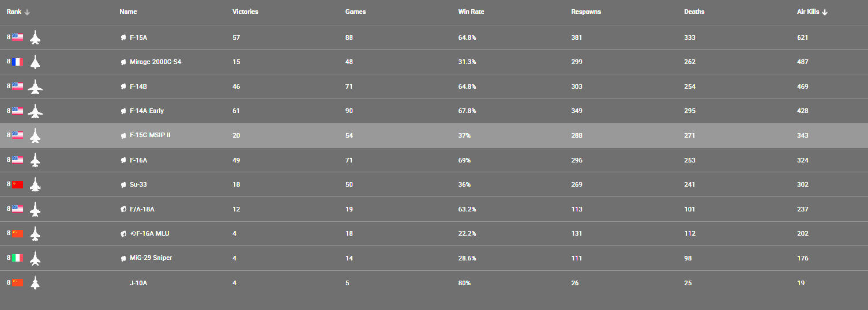
Task: Click the F-15A aircraft silhouette icon
Action: coord(35,37)
